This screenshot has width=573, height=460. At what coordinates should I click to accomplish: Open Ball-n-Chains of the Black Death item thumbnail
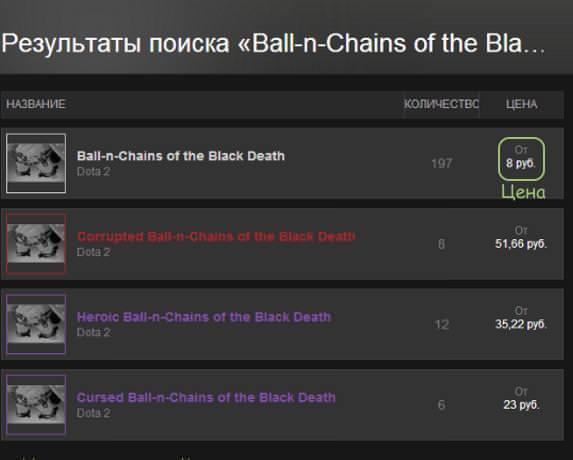[x=36, y=163]
